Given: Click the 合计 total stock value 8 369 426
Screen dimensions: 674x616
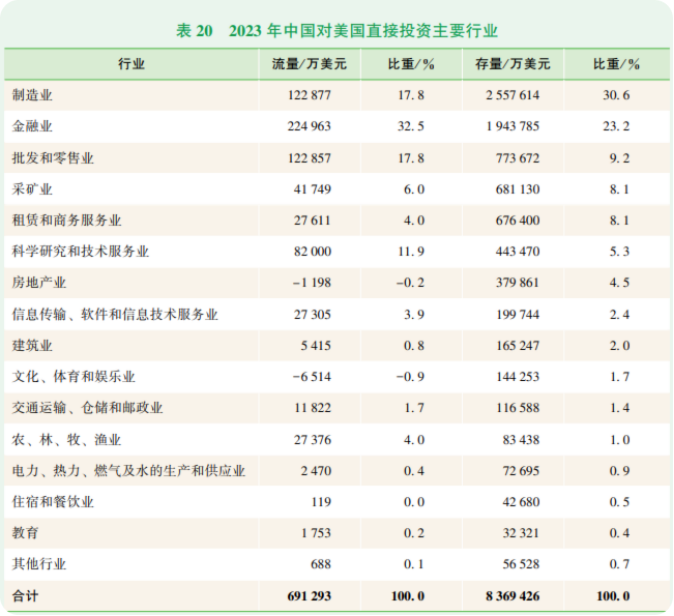Looking at the screenshot, I should [x=513, y=596].
